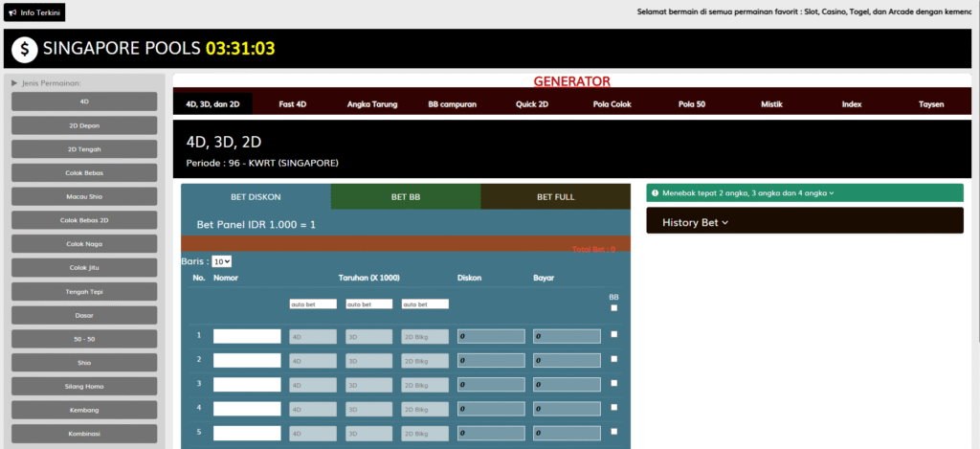Choose Colok Bebas in the sidebar
Screen dimensions: 980x449
pos(84,173)
